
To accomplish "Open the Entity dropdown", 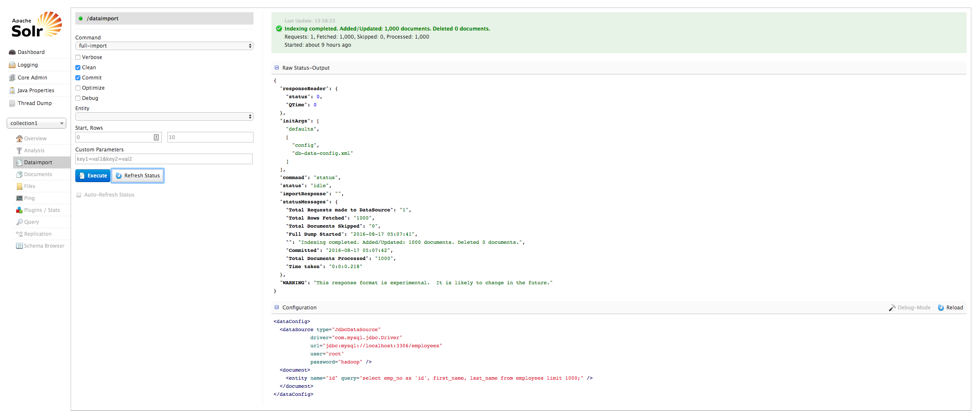I will [x=164, y=117].
